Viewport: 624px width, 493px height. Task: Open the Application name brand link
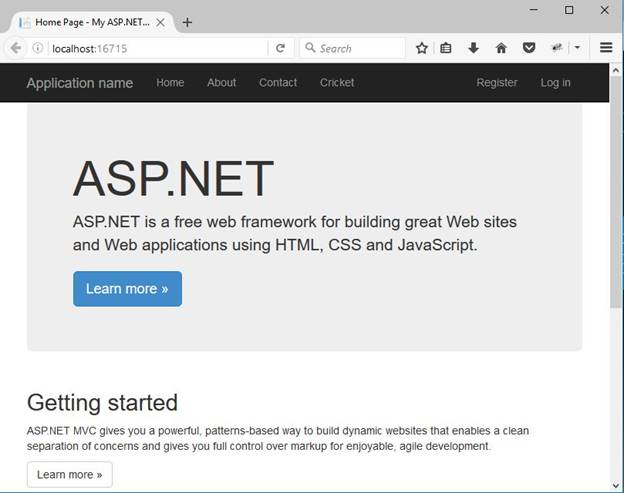tap(80, 83)
